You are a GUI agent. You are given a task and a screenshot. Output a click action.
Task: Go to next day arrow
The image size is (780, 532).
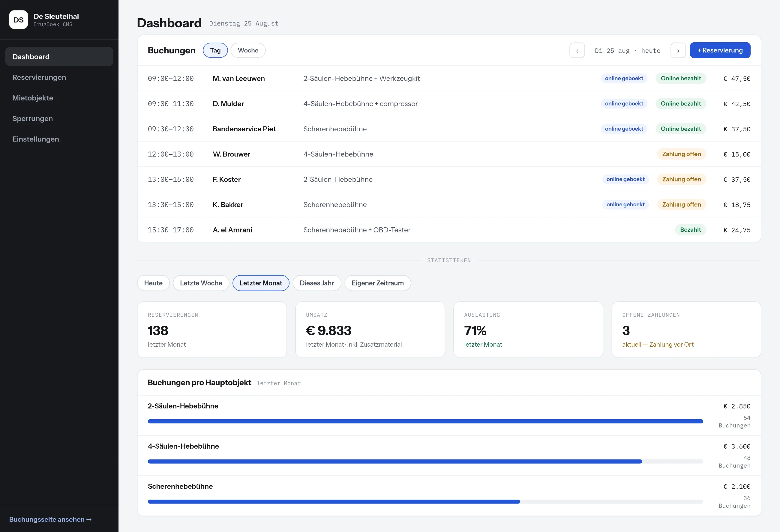(x=678, y=50)
